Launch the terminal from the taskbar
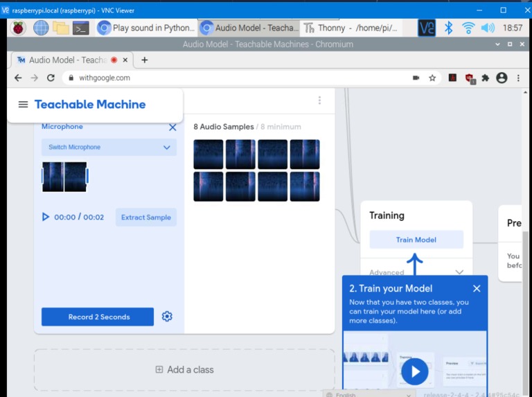The width and height of the screenshot is (532, 397). point(81,28)
